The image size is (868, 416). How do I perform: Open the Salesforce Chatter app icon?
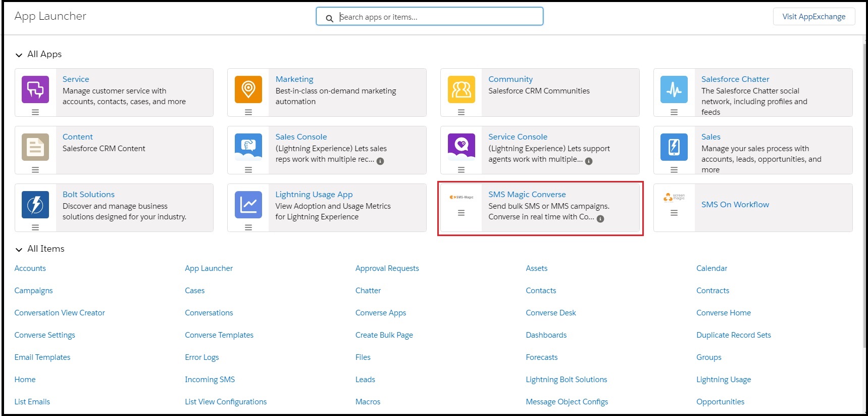coord(674,89)
